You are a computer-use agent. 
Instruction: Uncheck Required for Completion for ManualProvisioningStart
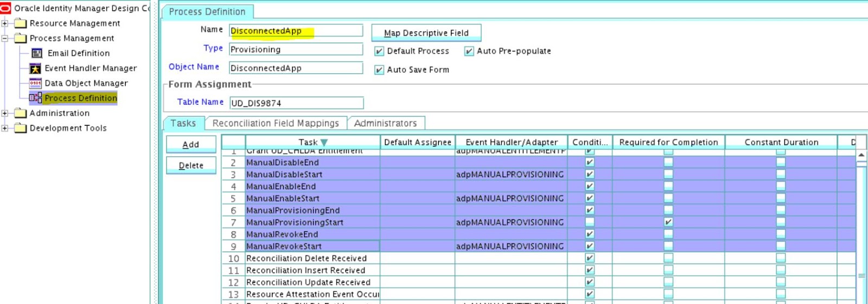click(x=668, y=222)
